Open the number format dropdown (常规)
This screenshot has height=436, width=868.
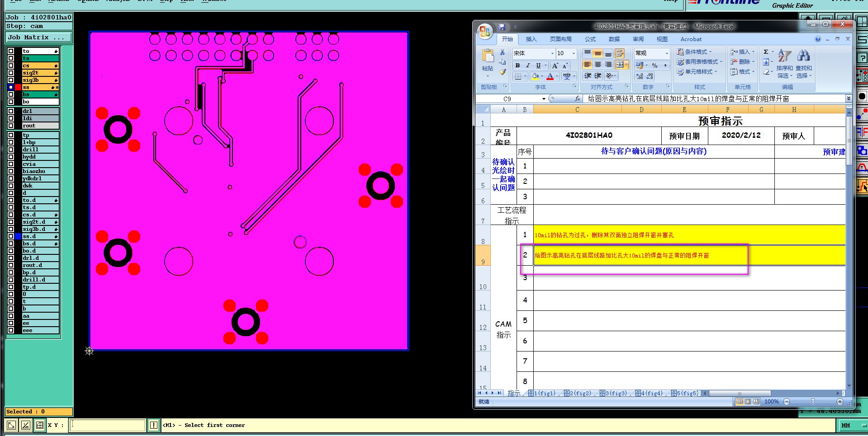click(x=667, y=53)
